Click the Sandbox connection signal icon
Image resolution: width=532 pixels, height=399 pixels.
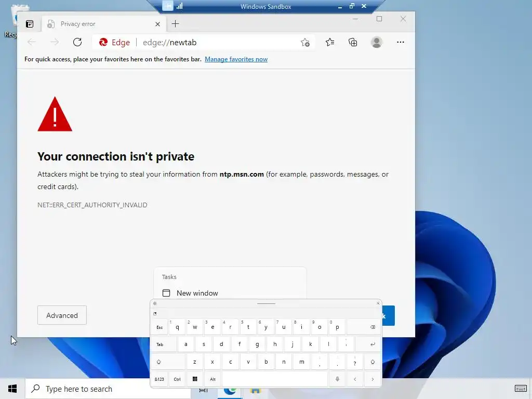tap(179, 6)
